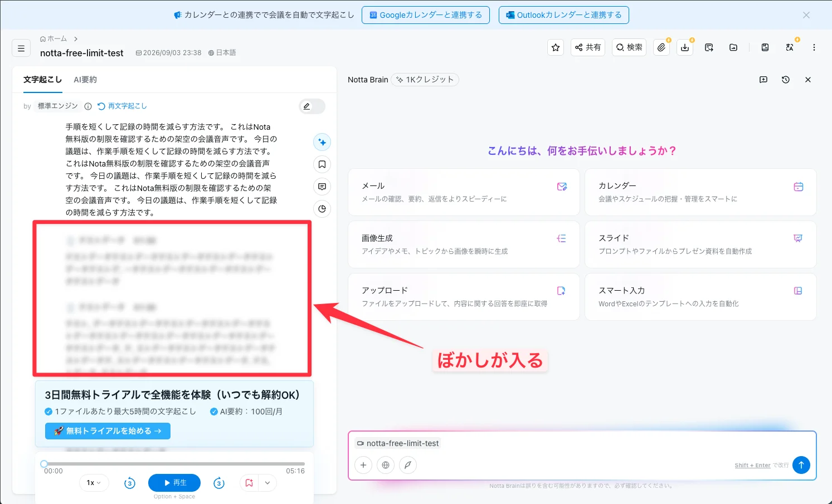Click the AI sparkle side icon
Image resolution: width=832 pixels, height=504 pixels.
point(322,142)
